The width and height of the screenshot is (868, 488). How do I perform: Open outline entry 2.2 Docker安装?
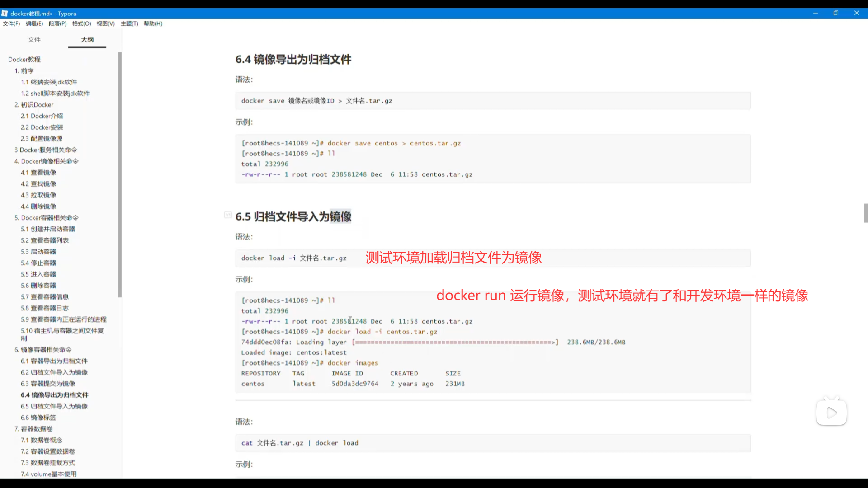click(x=42, y=127)
